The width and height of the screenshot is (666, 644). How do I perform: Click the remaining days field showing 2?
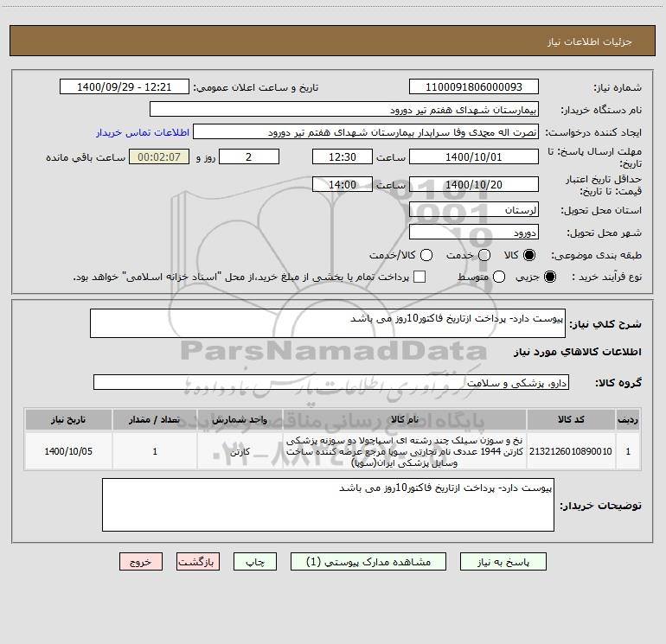[x=249, y=156]
